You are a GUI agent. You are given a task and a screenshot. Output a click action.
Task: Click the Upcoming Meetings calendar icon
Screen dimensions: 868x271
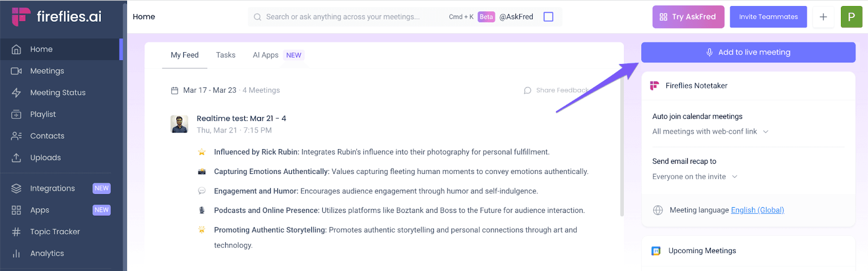click(656, 251)
